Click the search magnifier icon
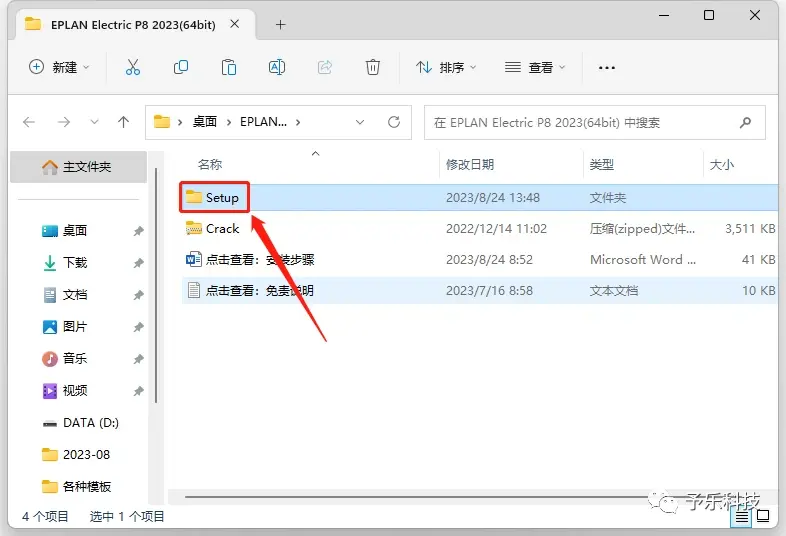Image resolution: width=786 pixels, height=536 pixels. pyautogui.click(x=745, y=122)
